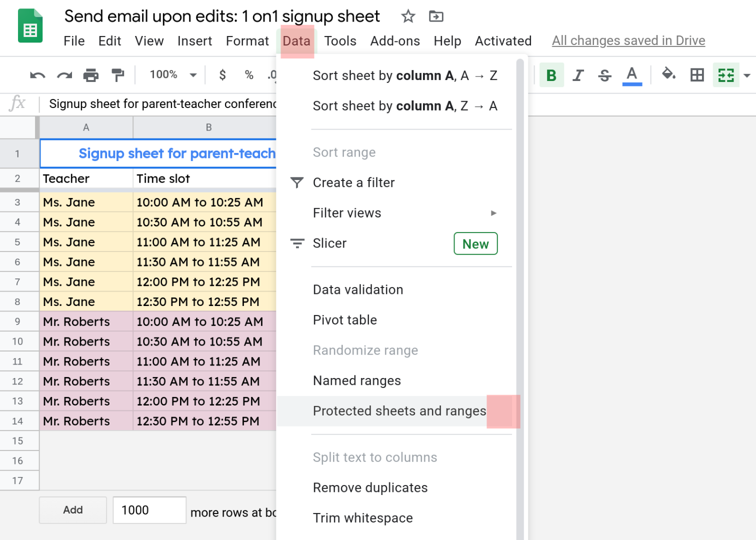Select column B header
The image size is (756, 540).
205,127
